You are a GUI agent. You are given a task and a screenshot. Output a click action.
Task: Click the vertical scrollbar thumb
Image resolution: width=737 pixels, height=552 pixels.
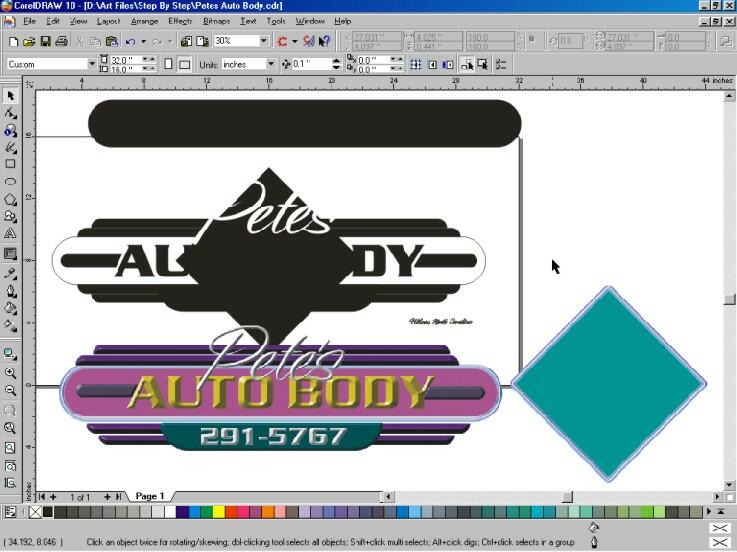[x=729, y=299]
